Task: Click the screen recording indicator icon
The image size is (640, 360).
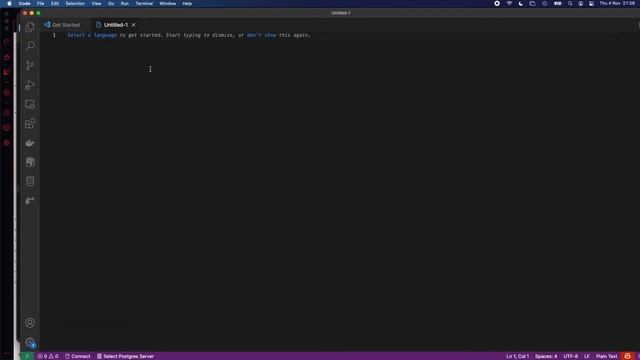Action: pyautogui.click(x=497, y=3)
